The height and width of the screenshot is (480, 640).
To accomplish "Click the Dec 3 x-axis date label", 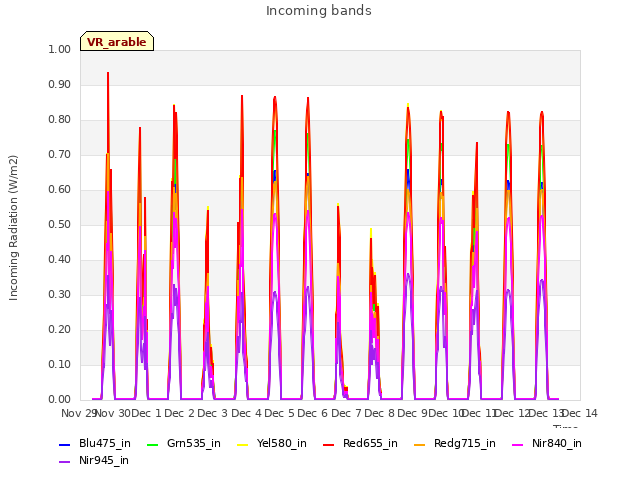I will (x=213, y=413).
